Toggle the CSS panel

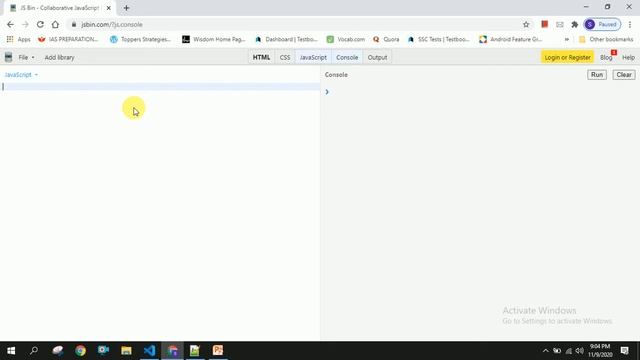[x=285, y=58]
